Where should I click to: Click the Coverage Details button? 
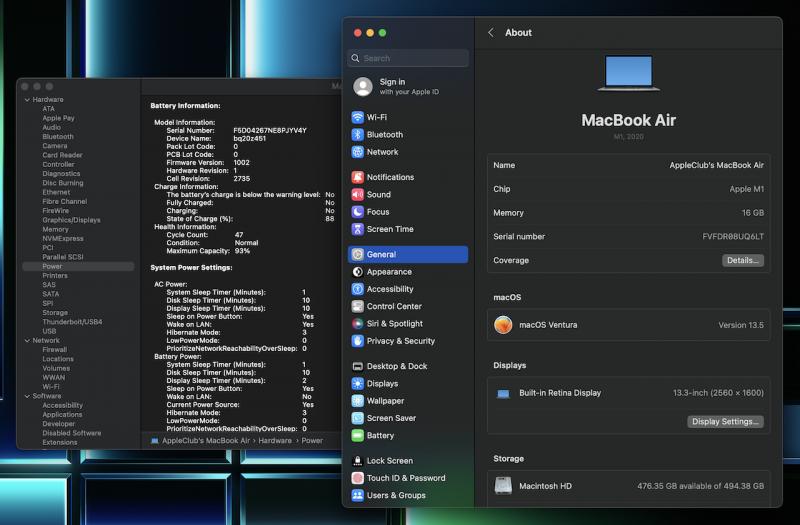pos(742,260)
